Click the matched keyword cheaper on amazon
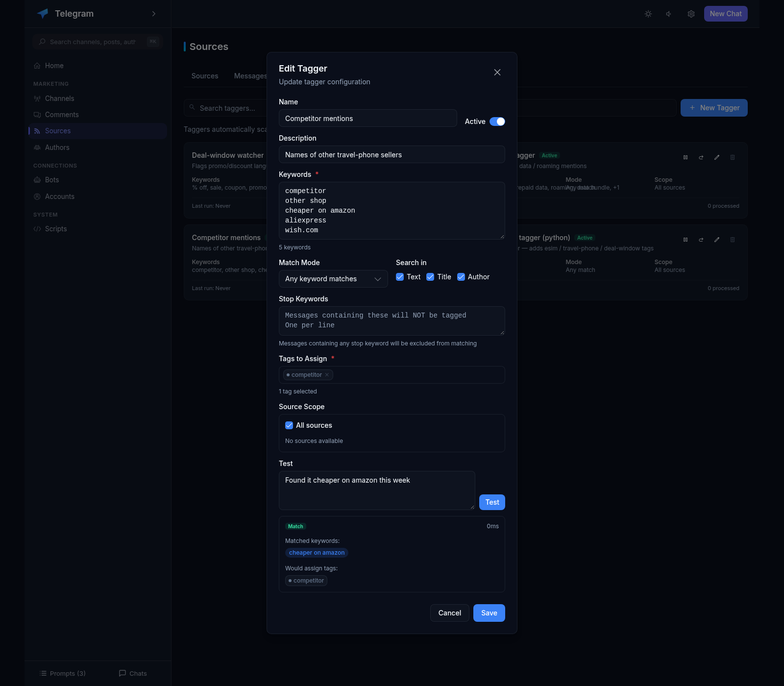Viewport: 784px width, 686px height. point(317,553)
